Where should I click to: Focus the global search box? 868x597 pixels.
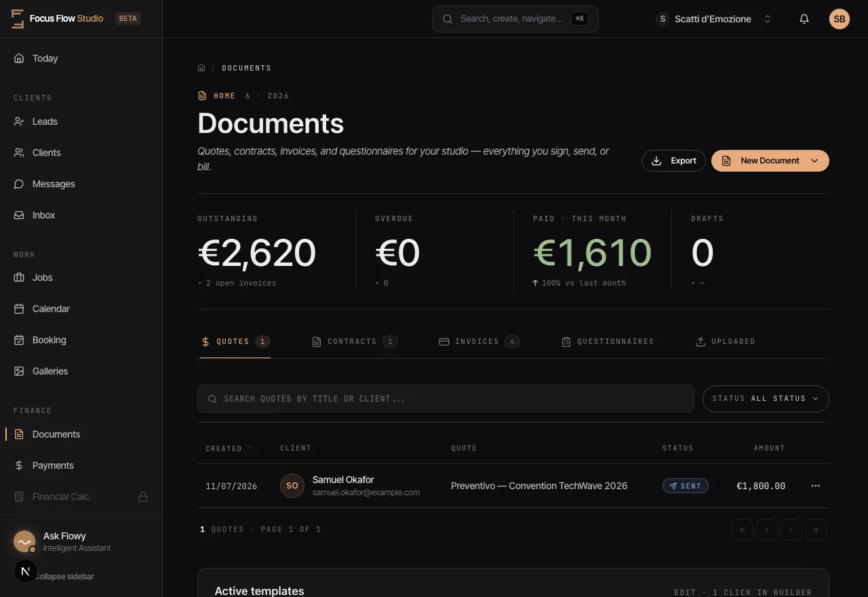515,19
